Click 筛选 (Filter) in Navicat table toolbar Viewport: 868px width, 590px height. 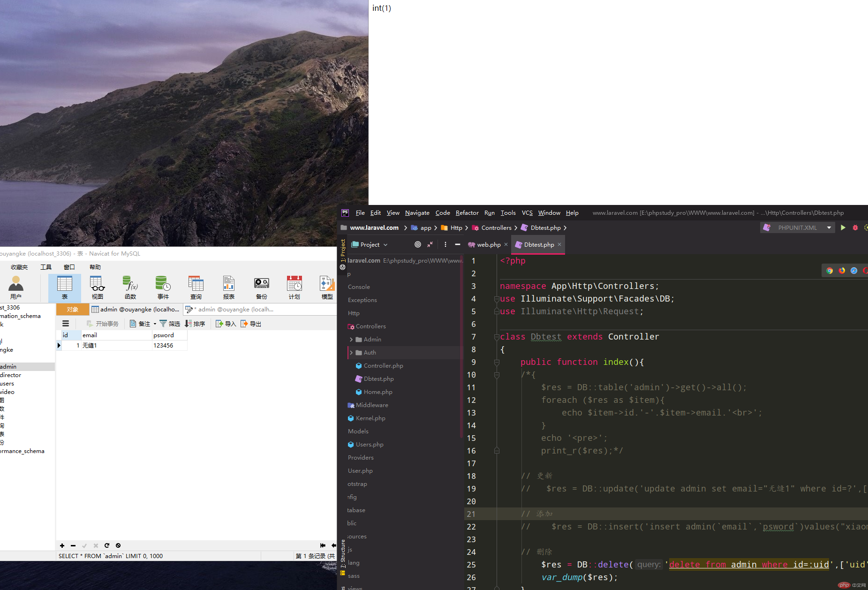tap(170, 324)
